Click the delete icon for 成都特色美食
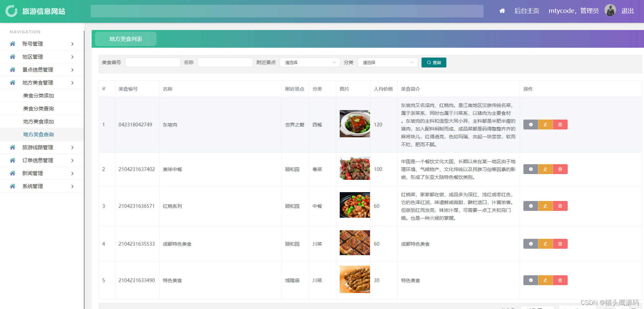Image resolution: width=644 pixels, height=309 pixels. [560, 244]
